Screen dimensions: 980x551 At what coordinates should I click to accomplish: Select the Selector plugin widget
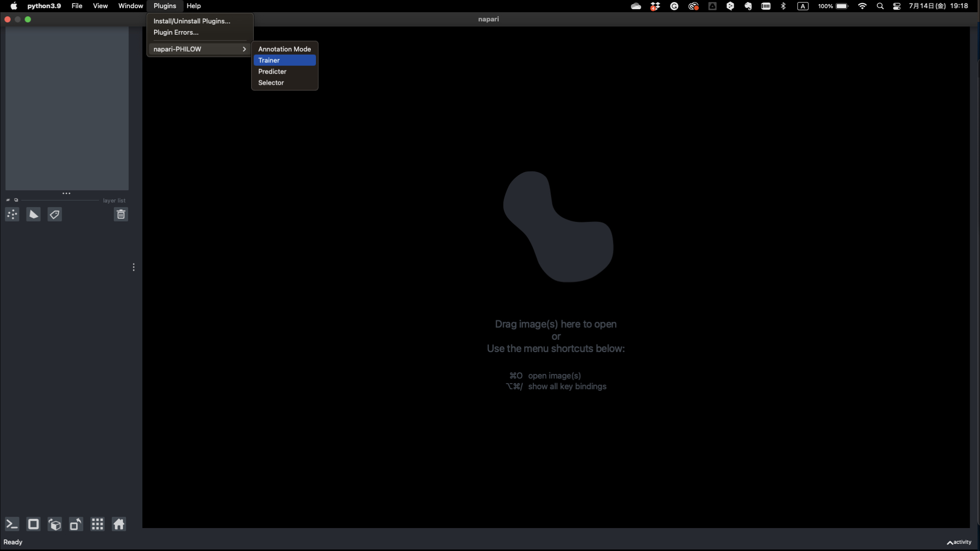point(285,83)
